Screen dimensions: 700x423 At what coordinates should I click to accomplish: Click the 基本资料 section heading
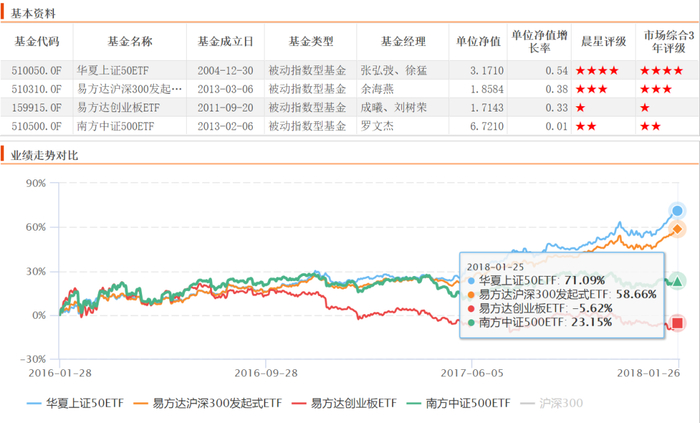(x=33, y=14)
